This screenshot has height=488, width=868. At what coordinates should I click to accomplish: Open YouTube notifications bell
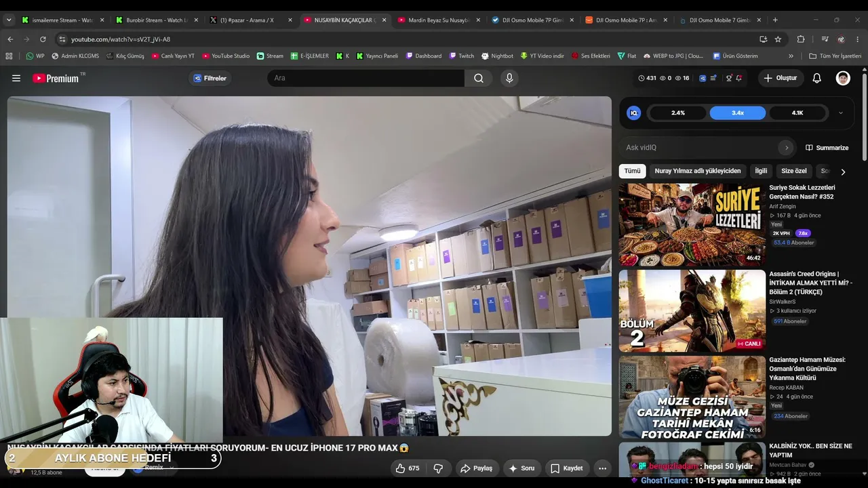coord(817,78)
